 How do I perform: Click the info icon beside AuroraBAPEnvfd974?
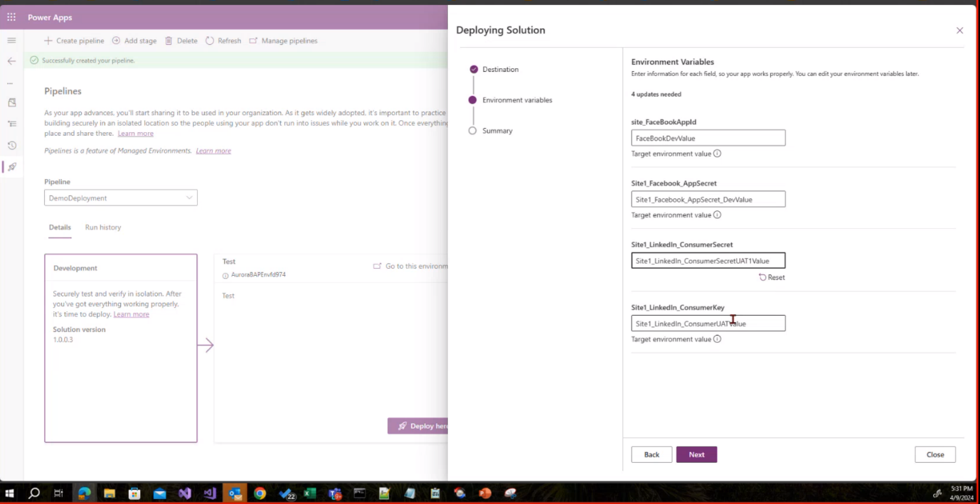tap(225, 275)
